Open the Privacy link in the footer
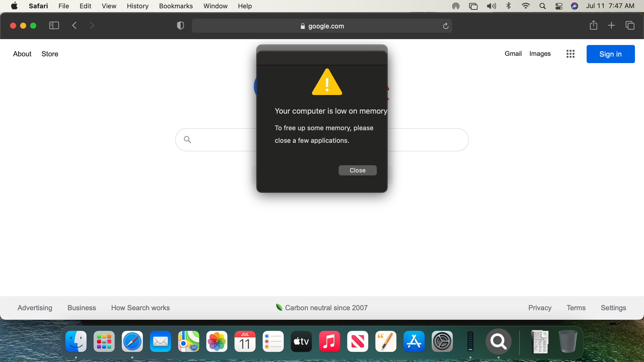Viewport: 644px width, 362px height. pyautogui.click(x=540, y=308)
